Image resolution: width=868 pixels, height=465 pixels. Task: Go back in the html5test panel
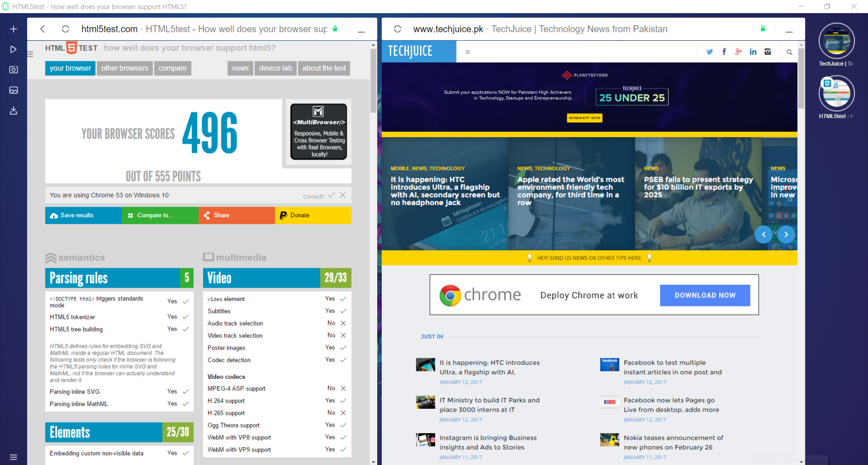pos(43,29)
